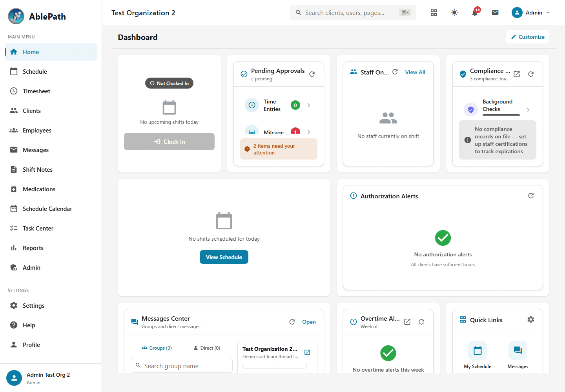The height and width of the screenshot is (392, 565).
Task: Click the 2 items need your attention alert
Action: click(279, 149)
